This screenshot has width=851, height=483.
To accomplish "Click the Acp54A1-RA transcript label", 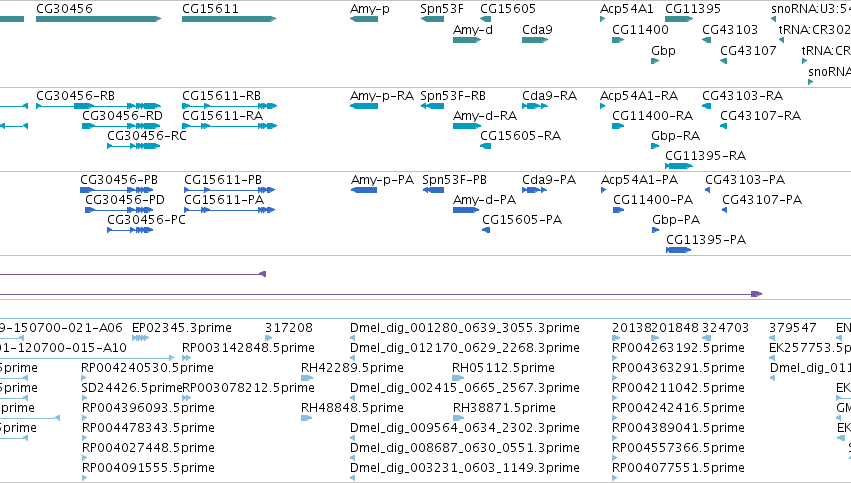I will click(x=639, y=96).
